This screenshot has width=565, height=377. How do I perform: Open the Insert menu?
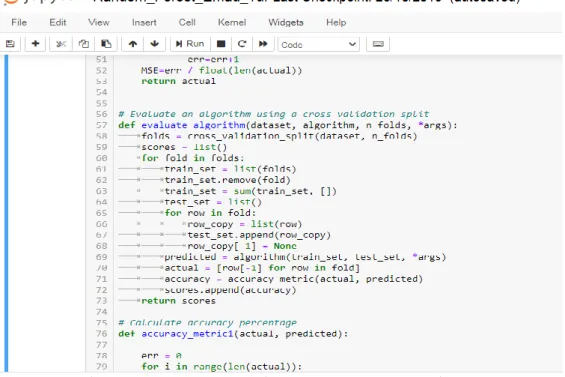[x=144, y=22]
